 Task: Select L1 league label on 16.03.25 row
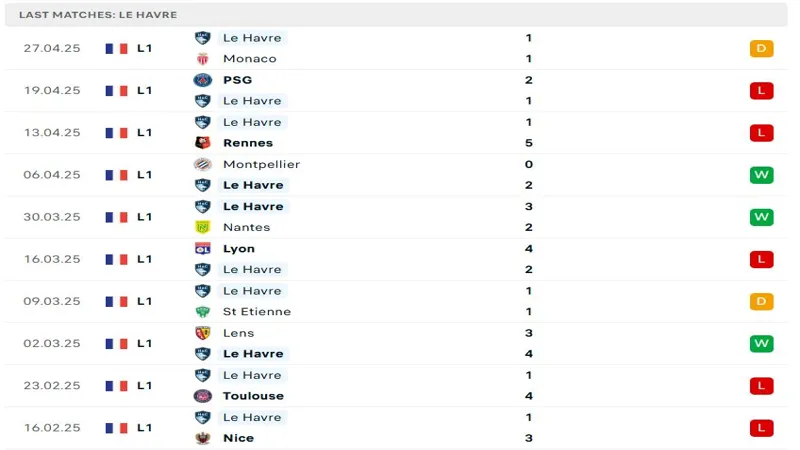click(x=144, y=259)
